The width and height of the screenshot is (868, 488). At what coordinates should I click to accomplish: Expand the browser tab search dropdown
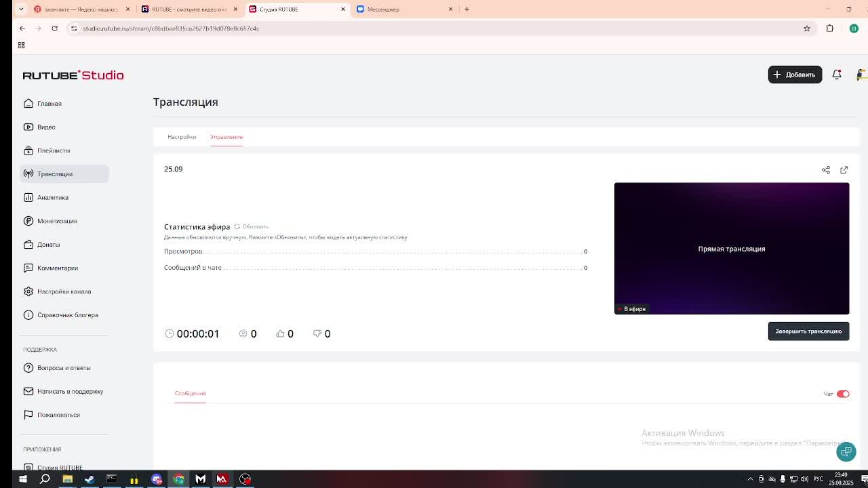pyautogui.click(x=21, y=9)
